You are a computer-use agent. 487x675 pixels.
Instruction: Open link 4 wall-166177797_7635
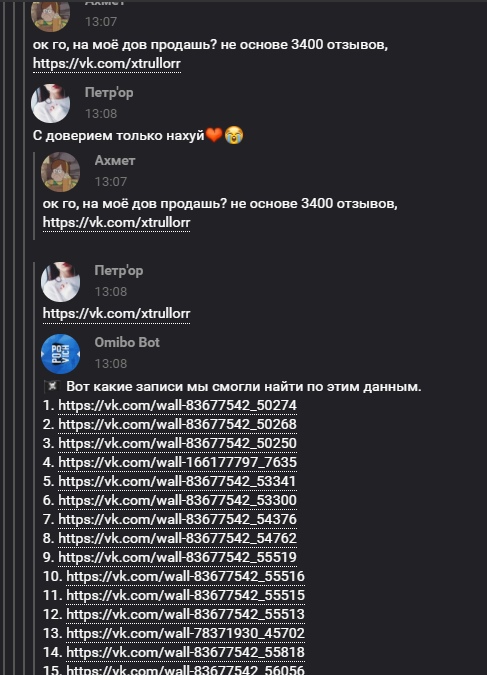pos(177,462)
